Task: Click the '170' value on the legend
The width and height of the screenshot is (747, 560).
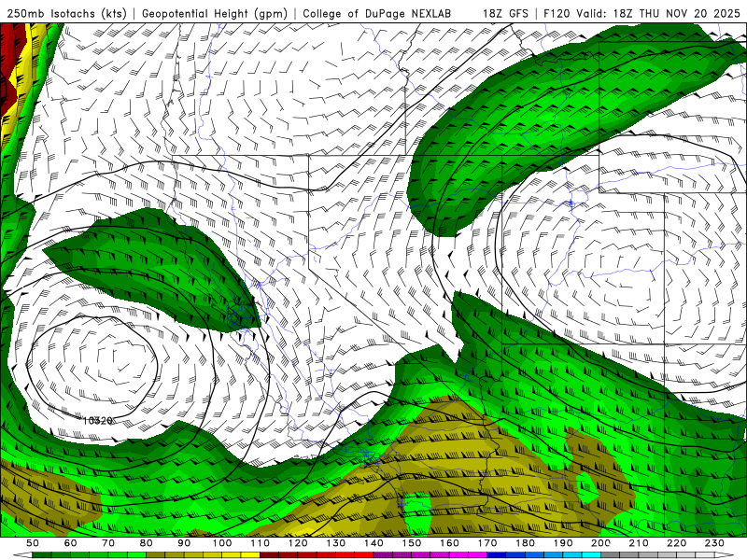Action: (487, 543)
